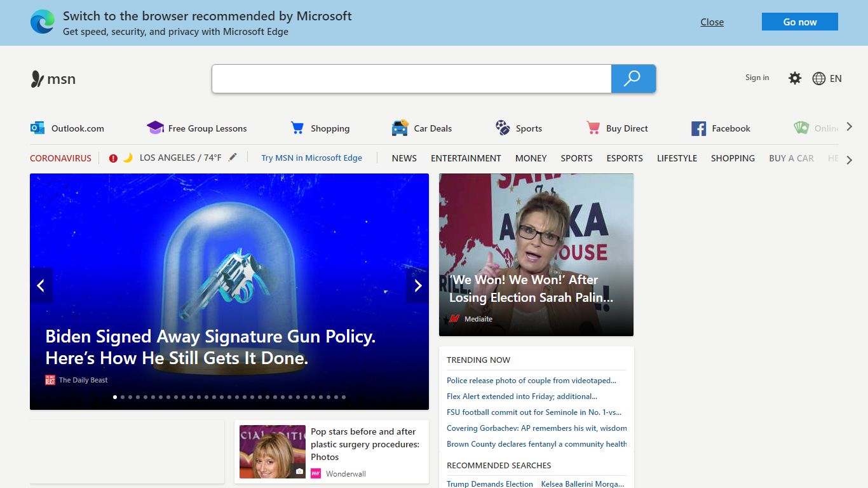Select the first carousel dot indicator

[x=115, y=397]
